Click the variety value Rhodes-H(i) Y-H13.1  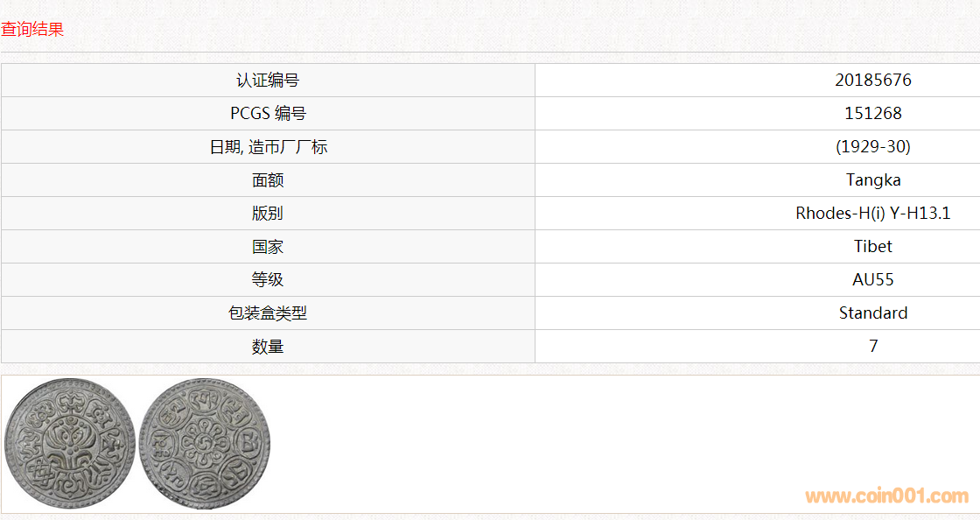(872, 214)
